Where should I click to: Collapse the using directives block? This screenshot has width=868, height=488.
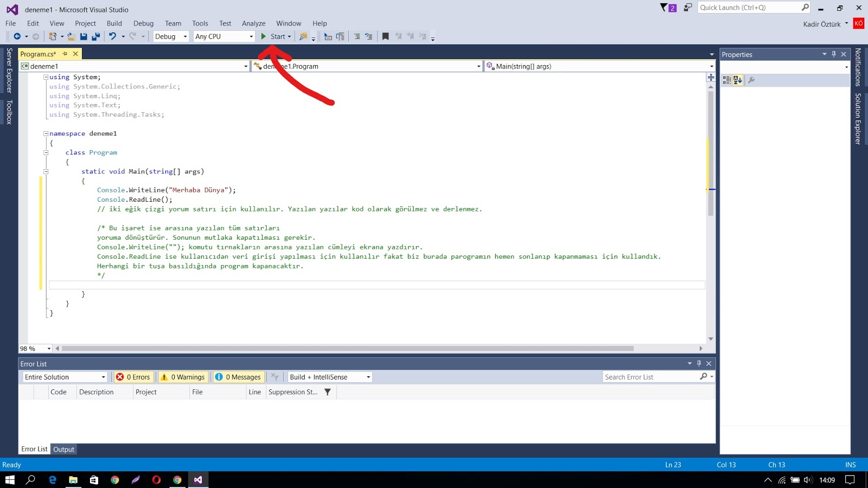46,77
